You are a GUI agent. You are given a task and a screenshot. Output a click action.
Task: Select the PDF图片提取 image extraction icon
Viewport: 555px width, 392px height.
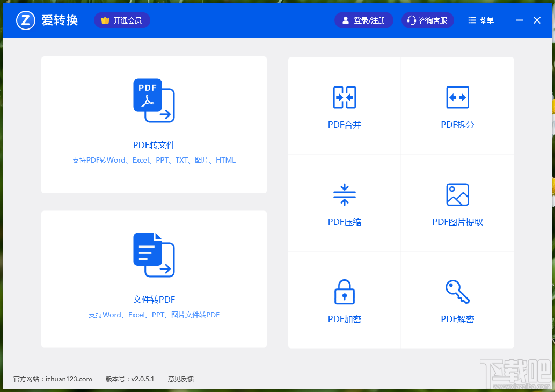[457, 194]
